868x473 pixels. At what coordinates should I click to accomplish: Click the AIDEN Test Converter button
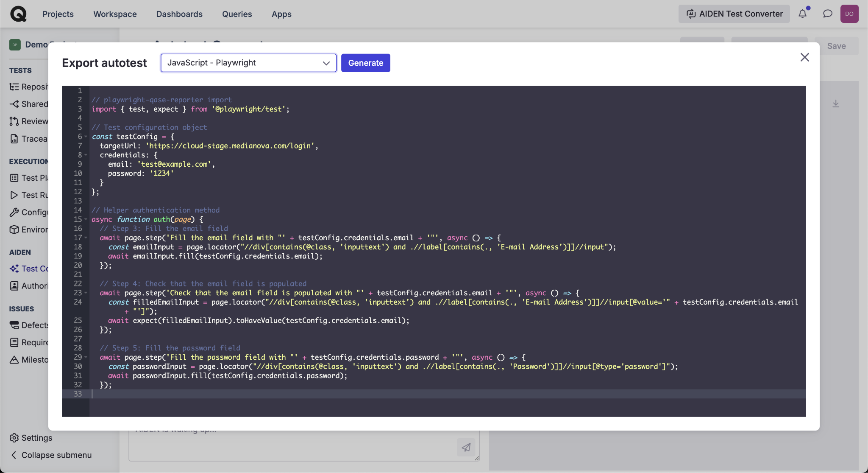click(734, 14)
